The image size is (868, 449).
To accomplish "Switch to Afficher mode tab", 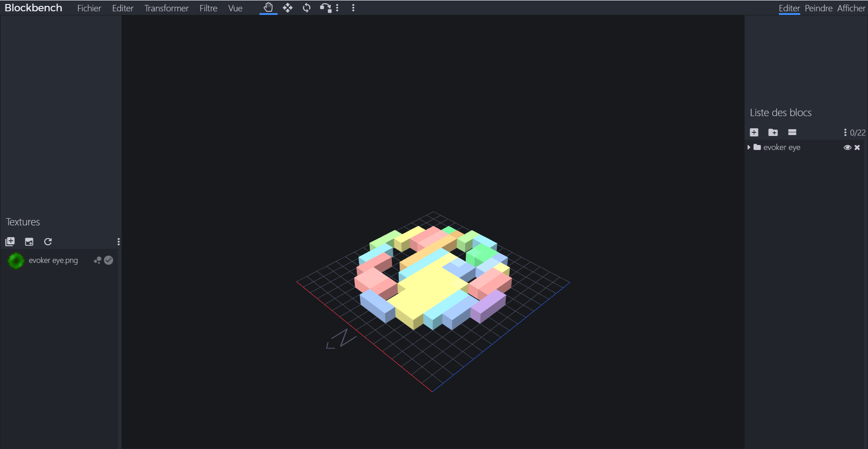I will coord(851,8).
